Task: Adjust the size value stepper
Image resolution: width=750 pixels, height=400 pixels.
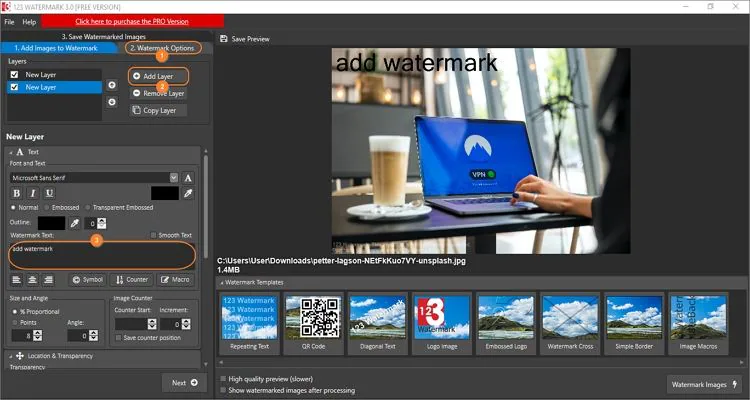Action: point(38,336)
